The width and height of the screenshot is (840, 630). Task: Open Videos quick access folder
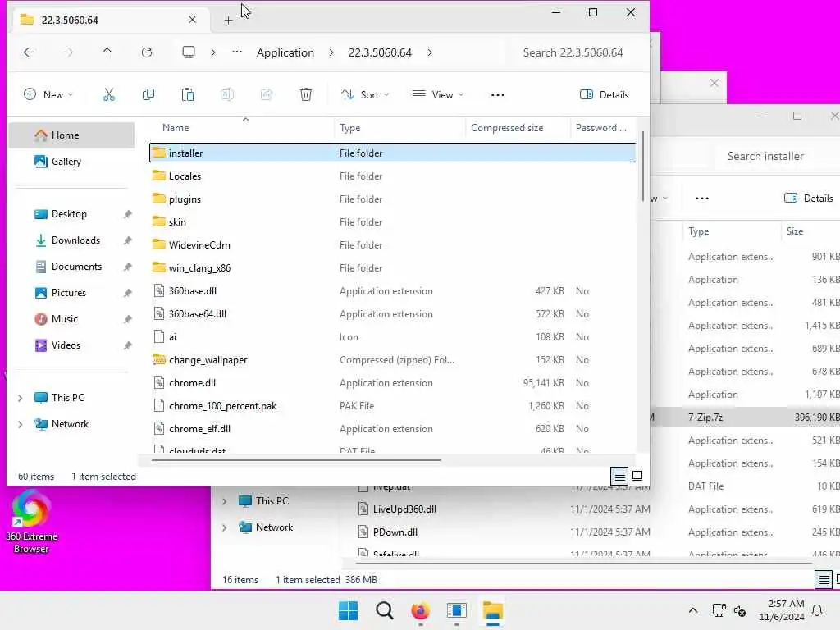tap(66, 345)
